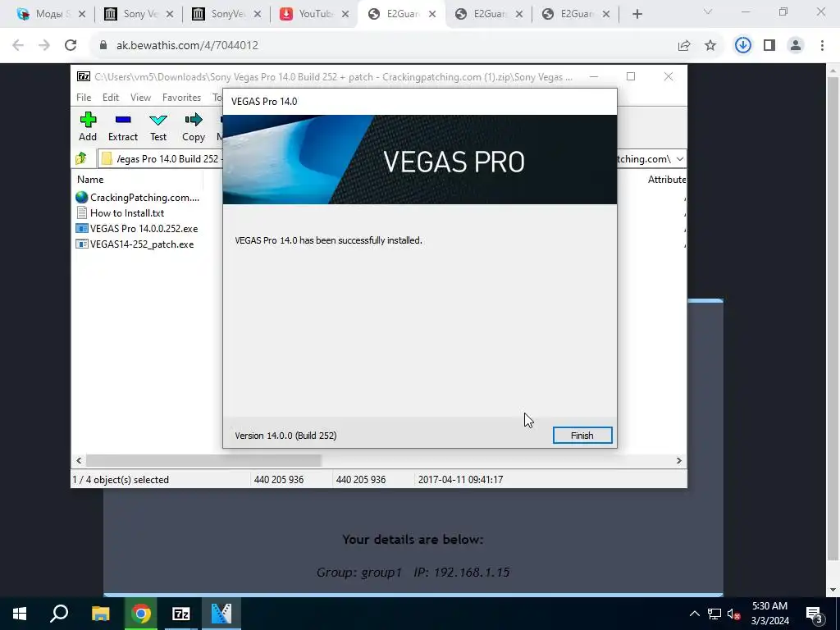Sort 7-Zip list by Attributes column
The width and height of the screenshot is (840, 630).
pos(666,180)
